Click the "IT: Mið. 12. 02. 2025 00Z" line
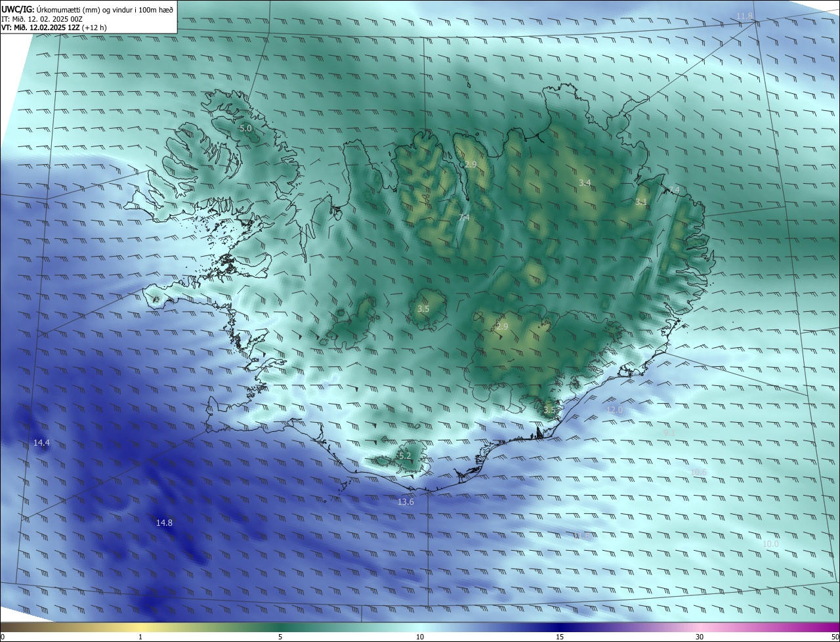This screenshot has height=642, width=840. click(42, 19)
